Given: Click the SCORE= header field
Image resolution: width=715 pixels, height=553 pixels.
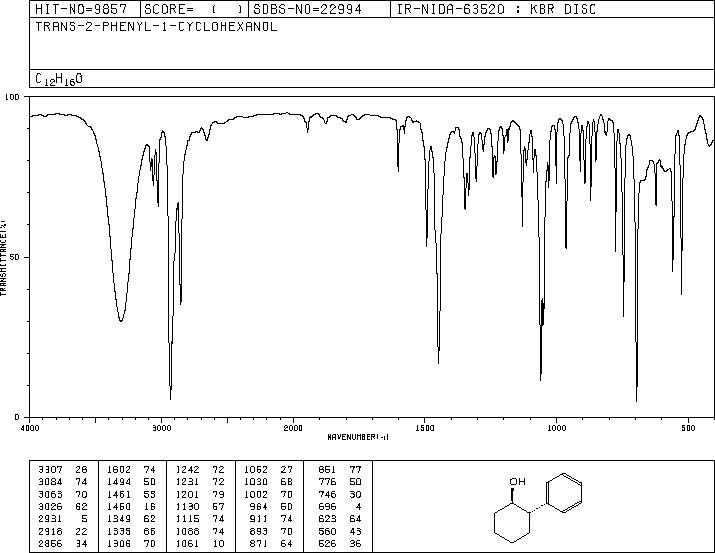Looking at the screenshot, I should coord(193,9).
